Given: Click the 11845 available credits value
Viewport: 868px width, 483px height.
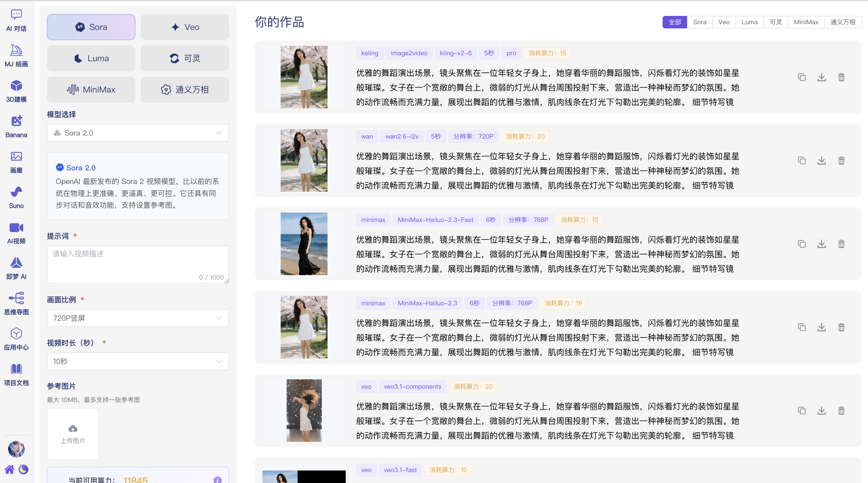Looking at the screenshot, I should pyautogui.click(x=135, y=479).
